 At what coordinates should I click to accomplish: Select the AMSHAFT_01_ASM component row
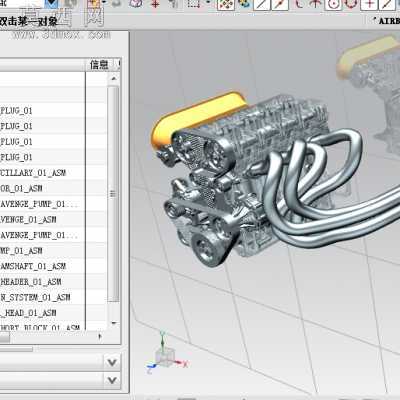pyautogui.click(x=42, y=266)
